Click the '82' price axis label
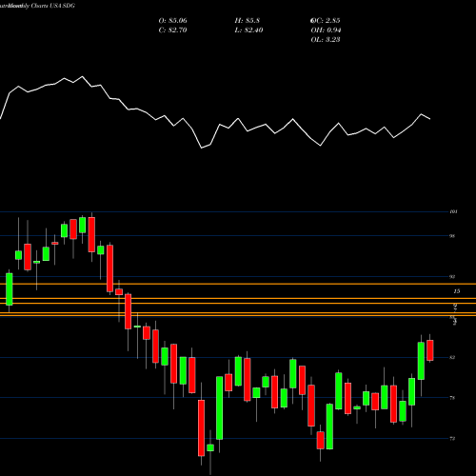Screen dimensions: 476x476 pos(452,357)
